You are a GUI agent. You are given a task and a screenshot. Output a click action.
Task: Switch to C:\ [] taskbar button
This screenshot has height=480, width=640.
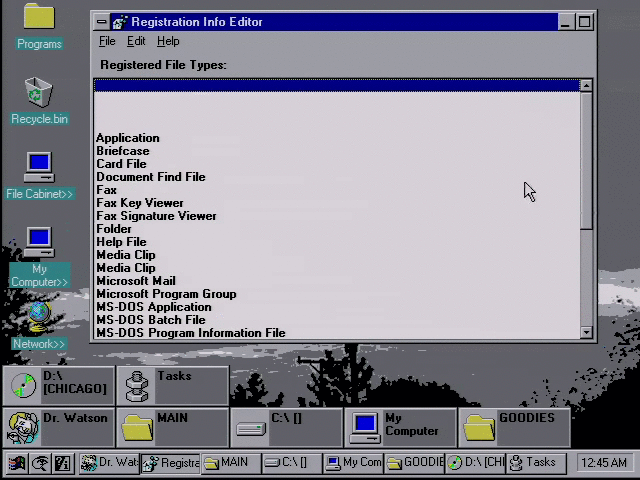(x=292, y=463)
